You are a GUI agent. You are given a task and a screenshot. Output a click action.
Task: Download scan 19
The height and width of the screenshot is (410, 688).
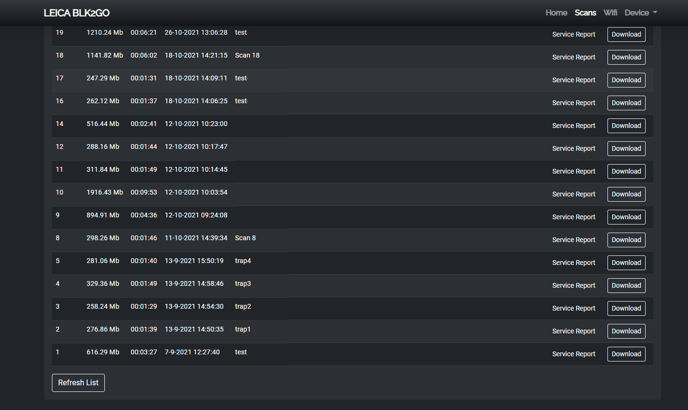pyautogui.click(x=626, y=34)
